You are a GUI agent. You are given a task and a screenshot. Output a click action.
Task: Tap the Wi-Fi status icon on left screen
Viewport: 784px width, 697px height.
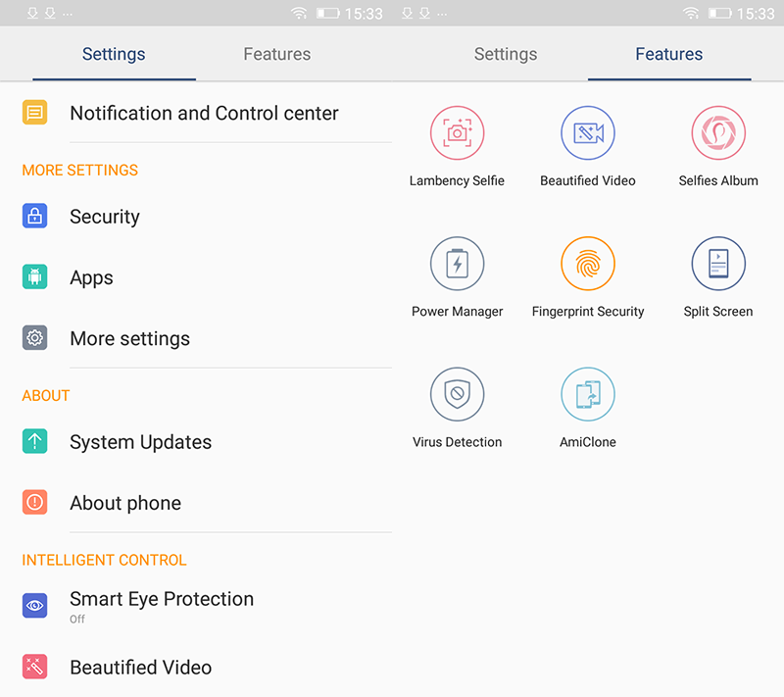click(299, 13)
